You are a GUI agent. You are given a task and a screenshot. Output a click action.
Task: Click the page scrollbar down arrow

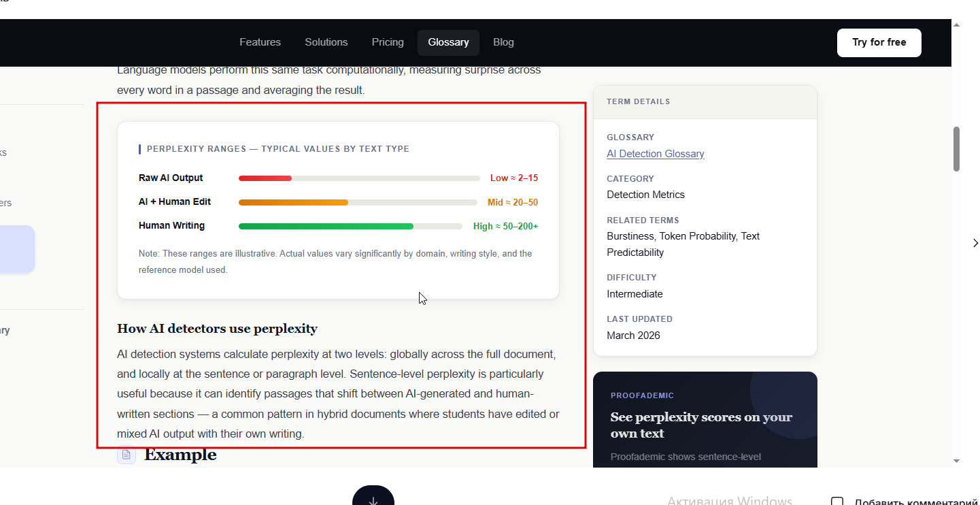[x=956, y=461]
